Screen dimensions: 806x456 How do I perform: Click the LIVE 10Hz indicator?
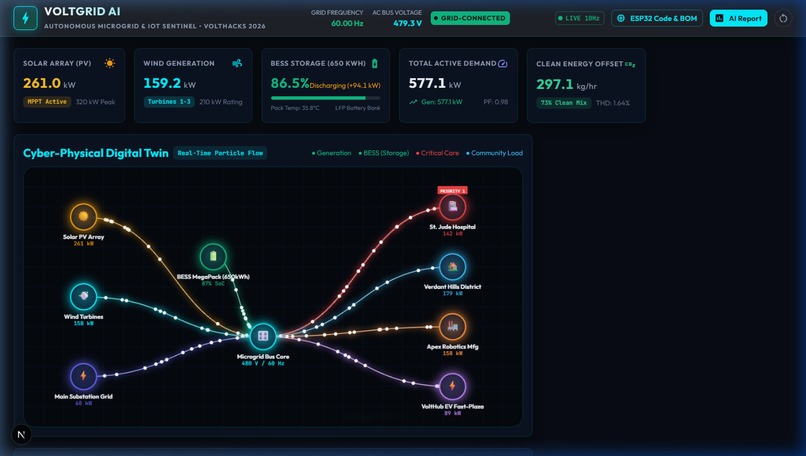click(579, 19)
